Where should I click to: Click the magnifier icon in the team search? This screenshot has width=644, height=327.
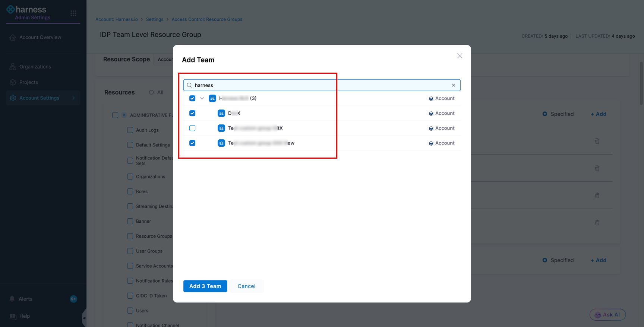[x=189, y=85]
